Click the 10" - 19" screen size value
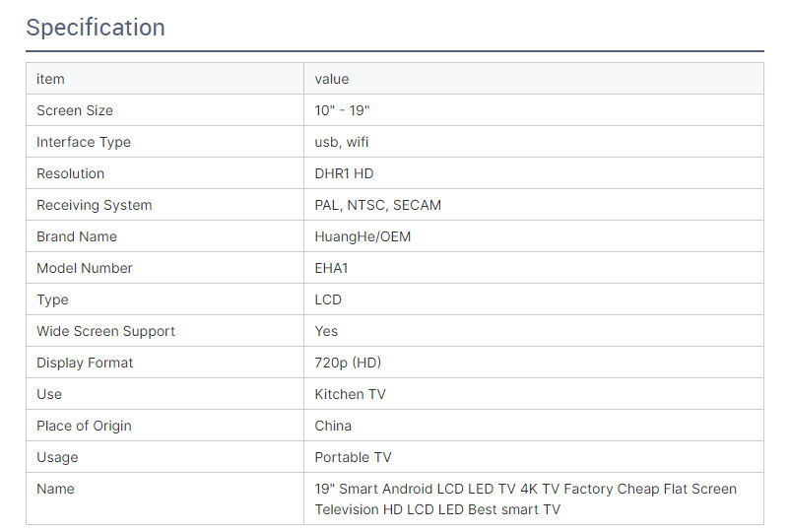 pos(342,110)
